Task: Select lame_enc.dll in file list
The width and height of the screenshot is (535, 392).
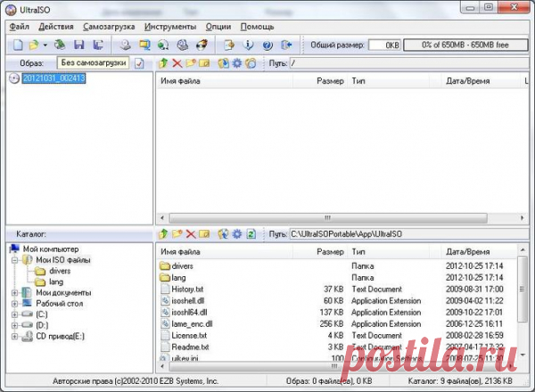Action: click(x=192, y=323)
